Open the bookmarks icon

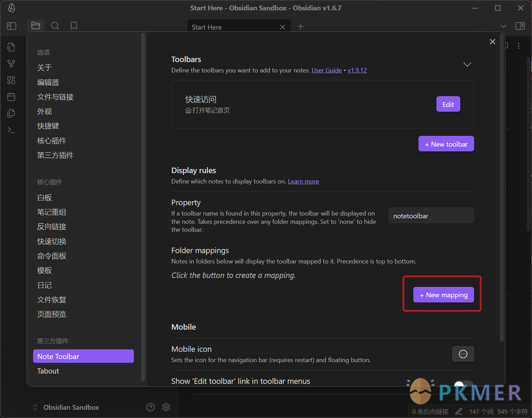[74, 26]
